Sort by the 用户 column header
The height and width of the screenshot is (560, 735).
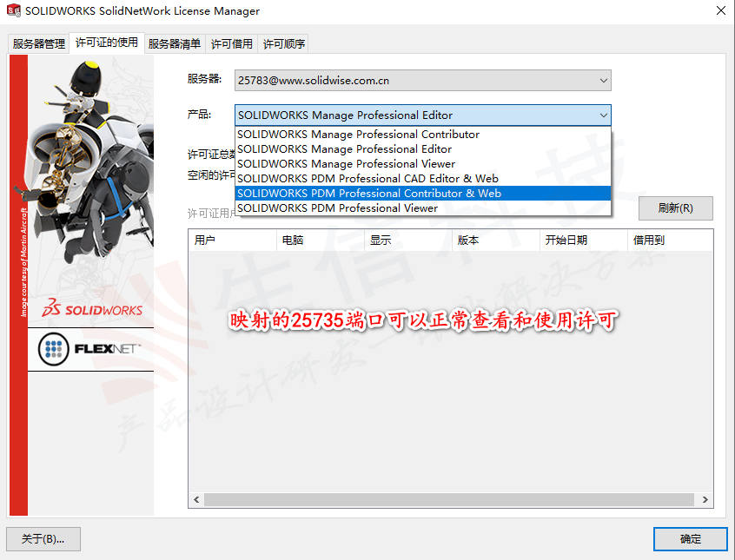point(233,240)
